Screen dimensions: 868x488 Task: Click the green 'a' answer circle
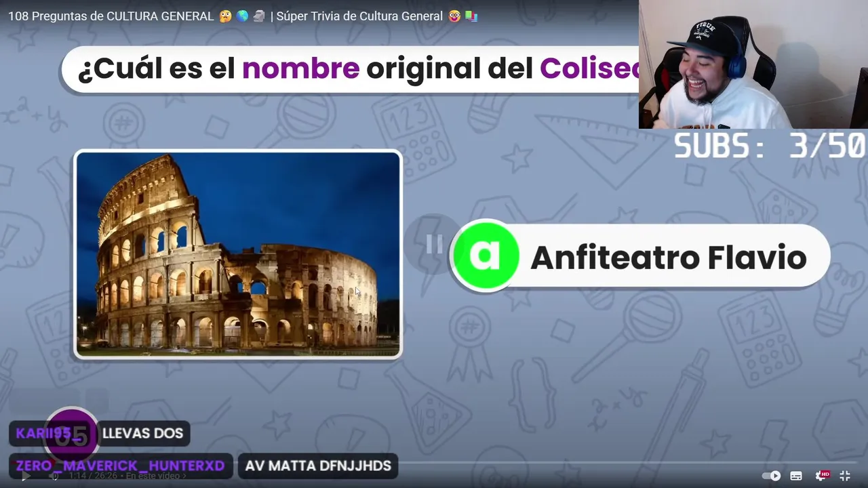pyautogui.click(x=485, y=256)
